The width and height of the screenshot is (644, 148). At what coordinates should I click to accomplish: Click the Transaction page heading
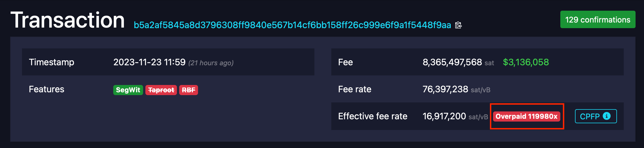68,20
